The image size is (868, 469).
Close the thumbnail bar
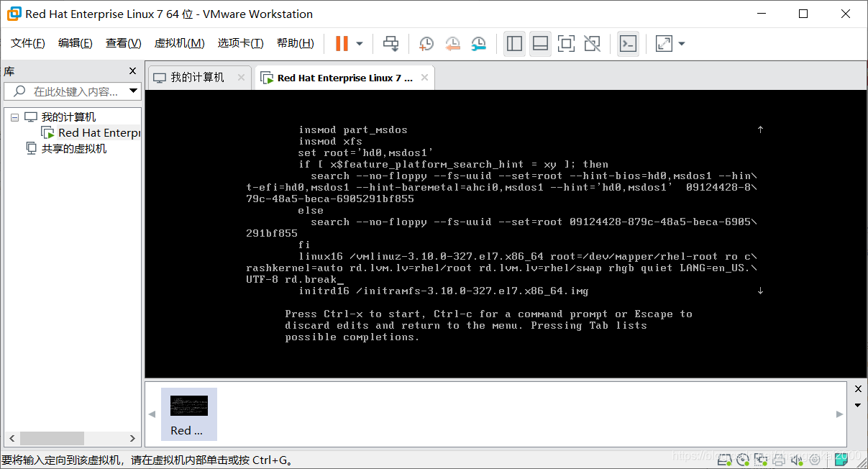857,389
